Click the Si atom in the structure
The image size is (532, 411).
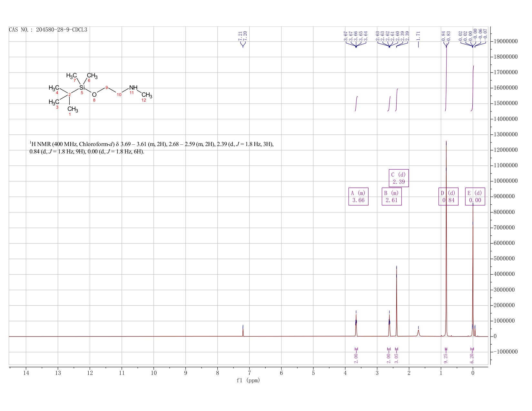(x=82, y=88)
